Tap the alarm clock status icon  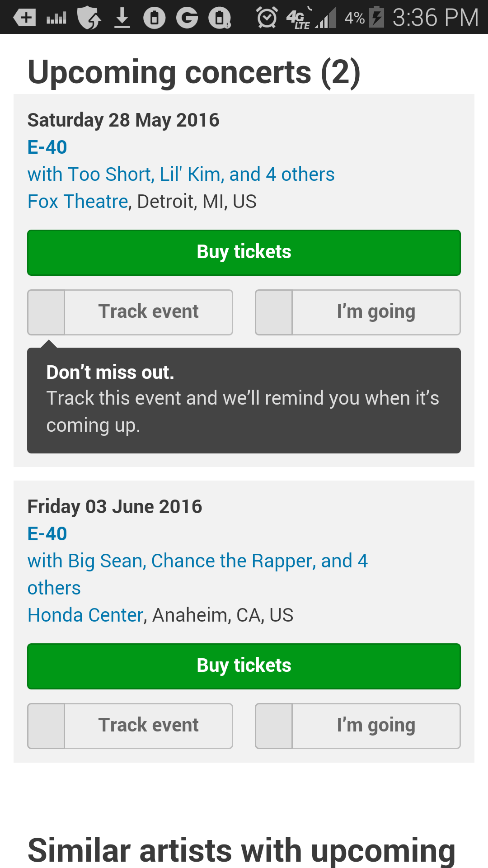tap(267, 18)
